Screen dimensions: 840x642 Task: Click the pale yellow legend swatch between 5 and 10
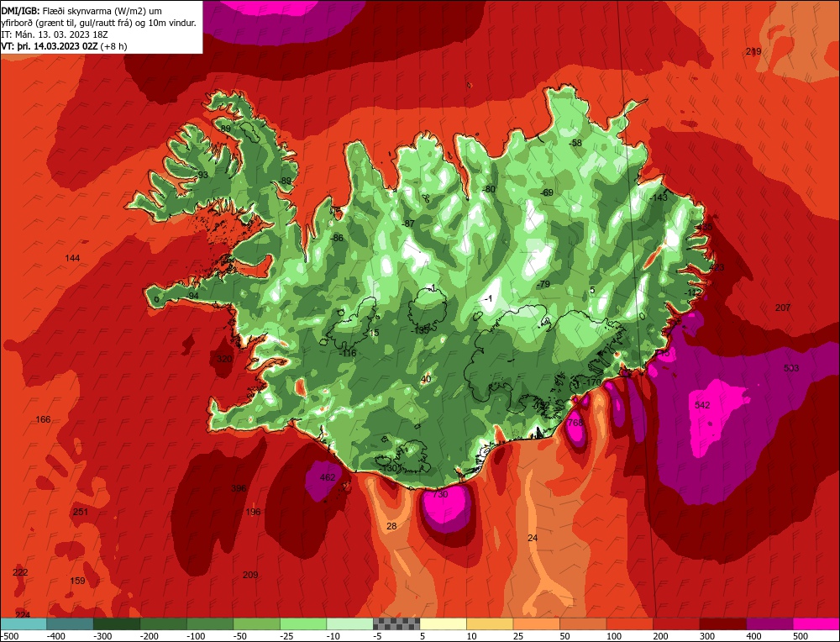coord(443,624)
